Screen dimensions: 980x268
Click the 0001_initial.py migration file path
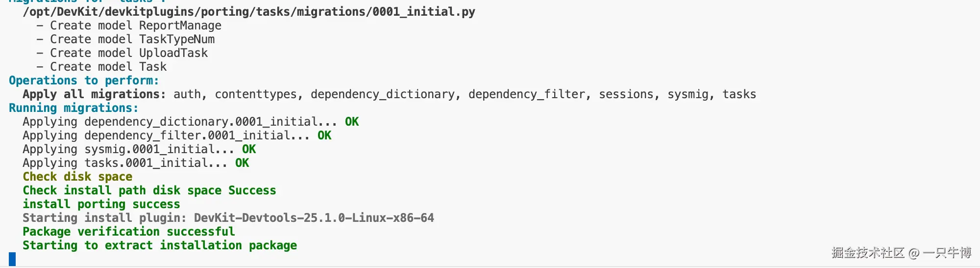(248, 11)
